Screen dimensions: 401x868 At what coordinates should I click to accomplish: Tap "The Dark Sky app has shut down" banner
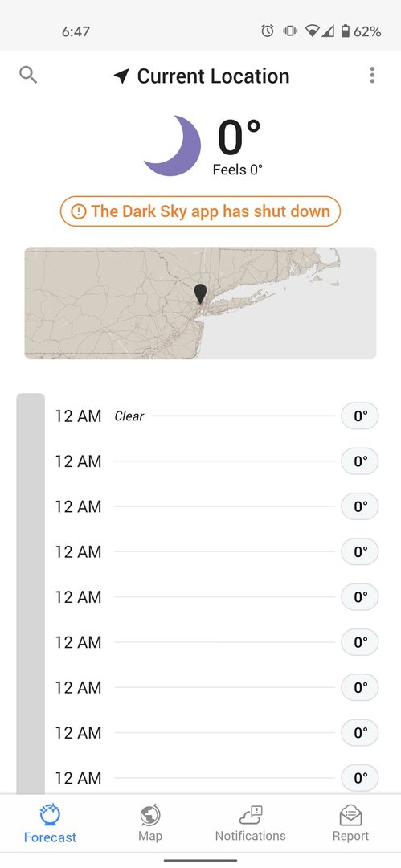(200, 211)
